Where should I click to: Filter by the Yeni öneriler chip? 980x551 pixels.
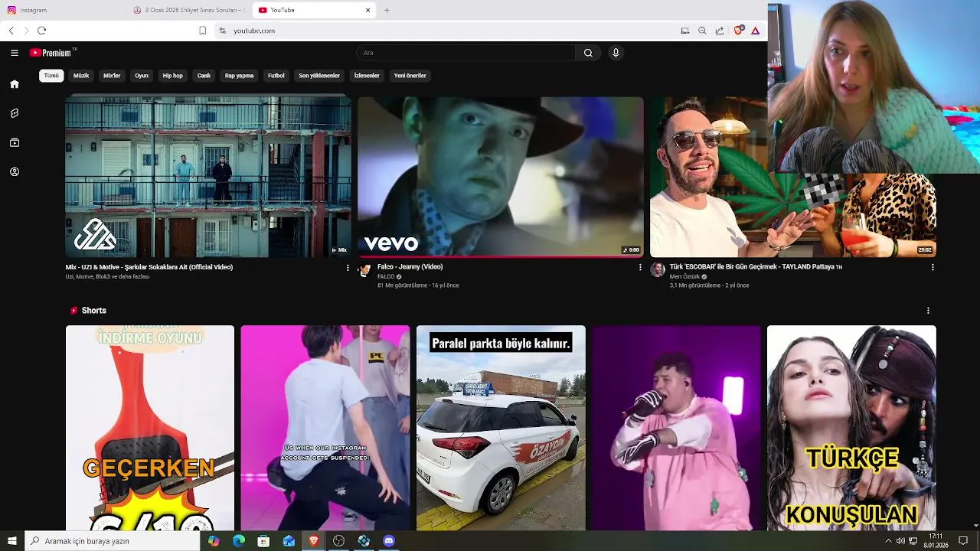(x=410, y=76)
